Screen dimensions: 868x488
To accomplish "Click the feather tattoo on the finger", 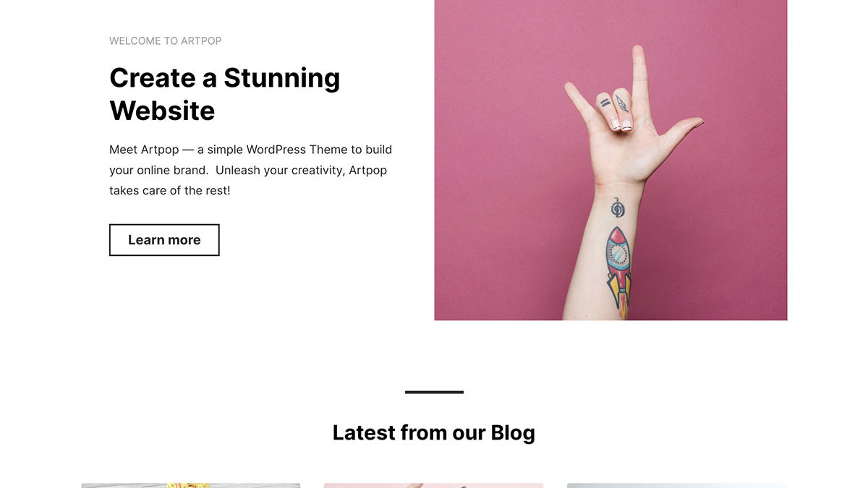I will click(x=621, y=102).
